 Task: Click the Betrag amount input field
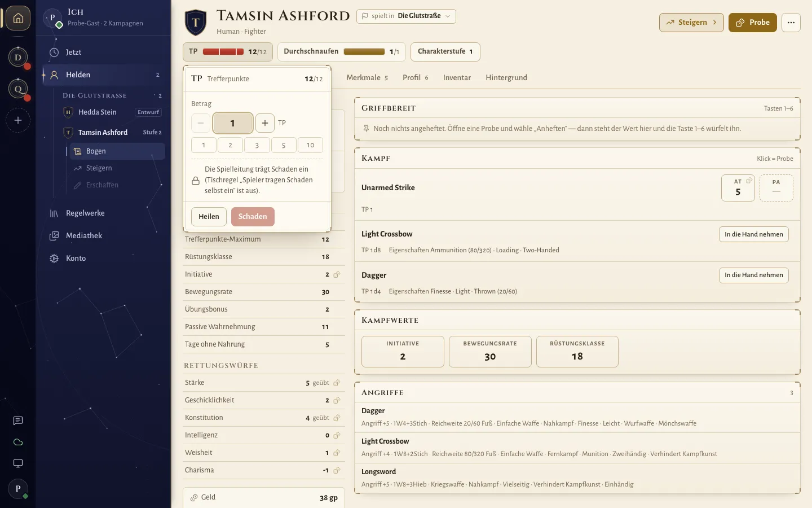tap(233, 123)
